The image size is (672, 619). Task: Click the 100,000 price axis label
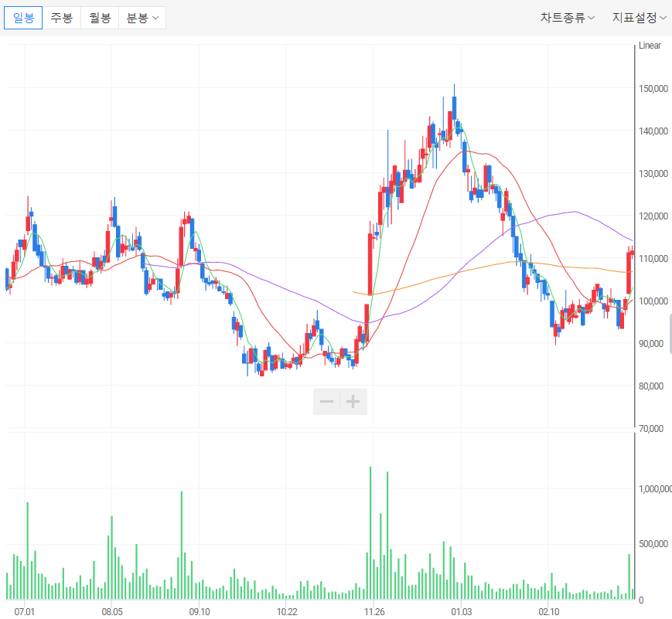click(x=653, y=301)
